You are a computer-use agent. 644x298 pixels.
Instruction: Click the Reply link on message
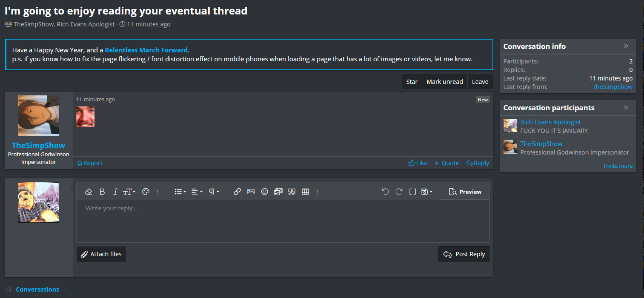coord(478,163)
